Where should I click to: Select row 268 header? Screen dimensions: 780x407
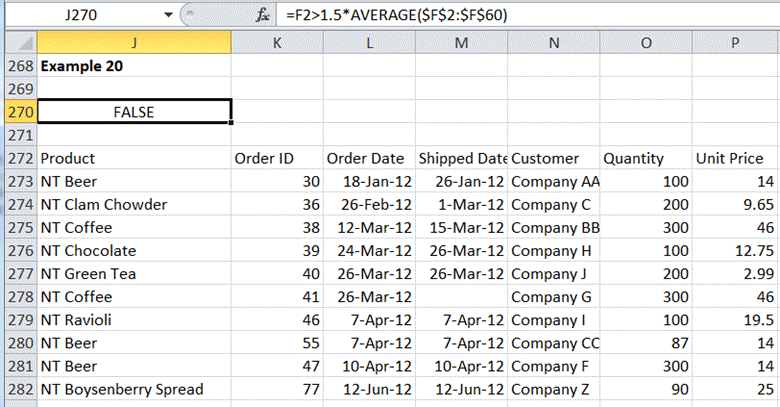pos(18,65)
